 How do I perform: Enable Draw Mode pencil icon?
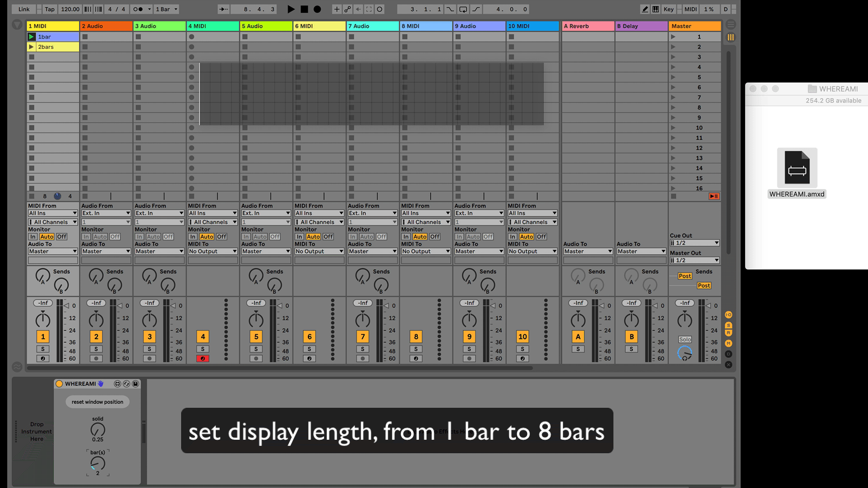click(x=645, y=9)
